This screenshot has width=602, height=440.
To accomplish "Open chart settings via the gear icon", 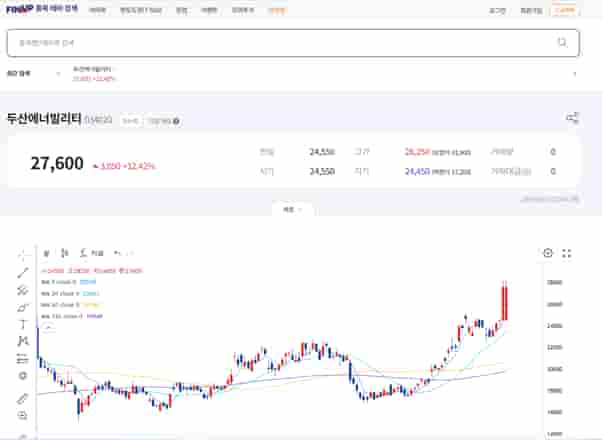I will (548, 253).
